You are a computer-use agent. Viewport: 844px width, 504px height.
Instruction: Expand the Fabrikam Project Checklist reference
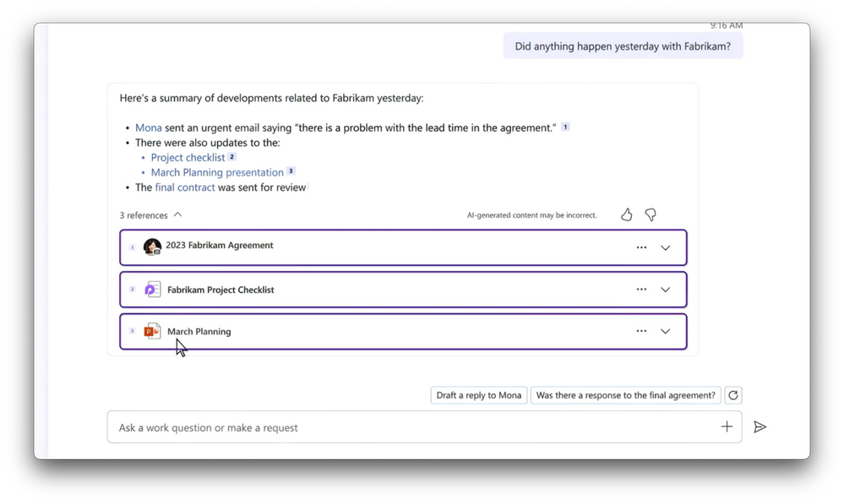[x=665, y=290]
